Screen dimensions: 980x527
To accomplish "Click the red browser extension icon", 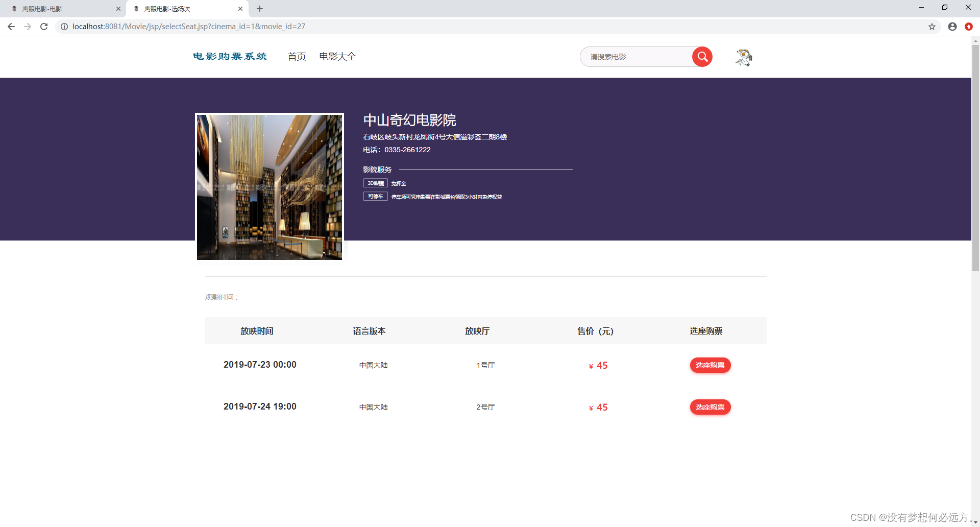I will pos(969,27).
